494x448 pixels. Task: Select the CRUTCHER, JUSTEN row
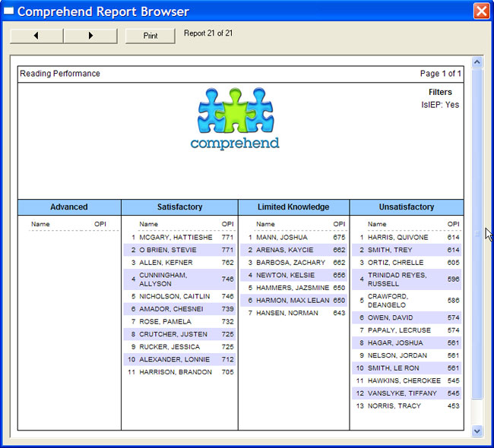point(179,334)
